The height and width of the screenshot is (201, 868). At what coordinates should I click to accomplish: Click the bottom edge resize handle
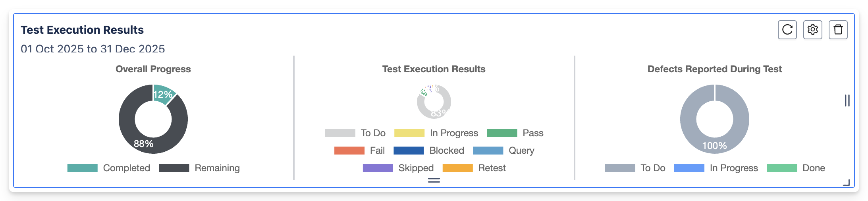click(434, 180)
